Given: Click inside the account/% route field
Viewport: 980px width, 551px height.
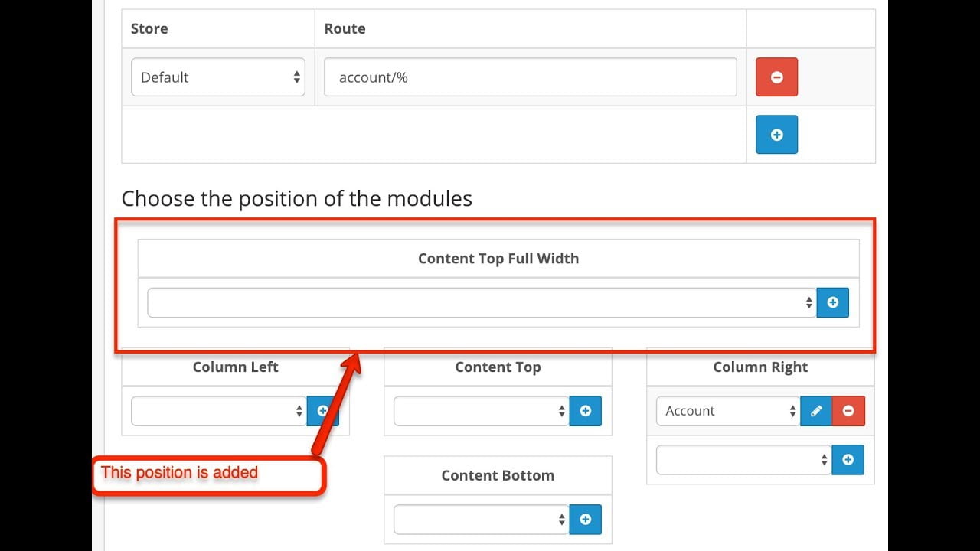Looking at the screenshot, I should click(x=530, y=77).
